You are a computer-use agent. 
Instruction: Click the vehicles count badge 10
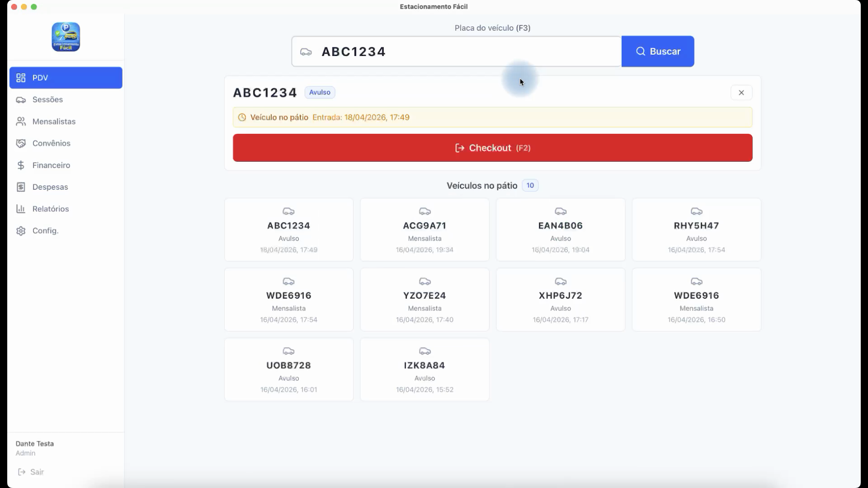(530, 185)
